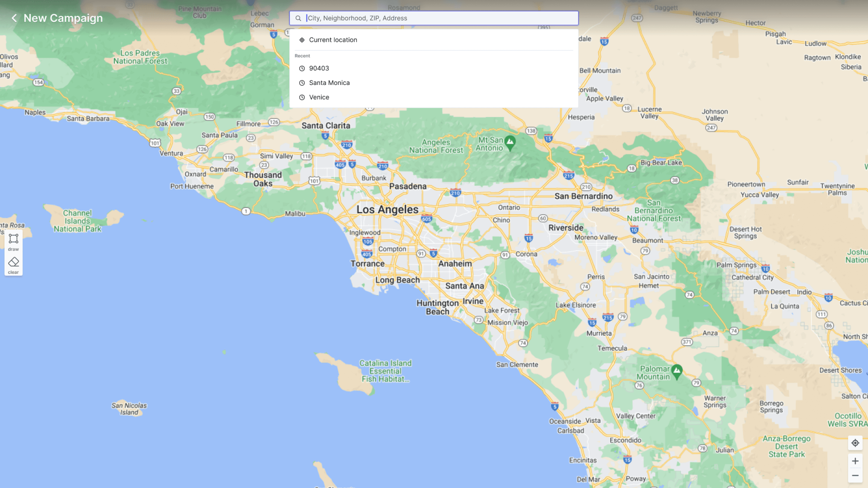Image resolution: width=868 pixels, height=488 pixels.
Task: Click the Palomar Mountain green marker
Action: click(677, 371)
